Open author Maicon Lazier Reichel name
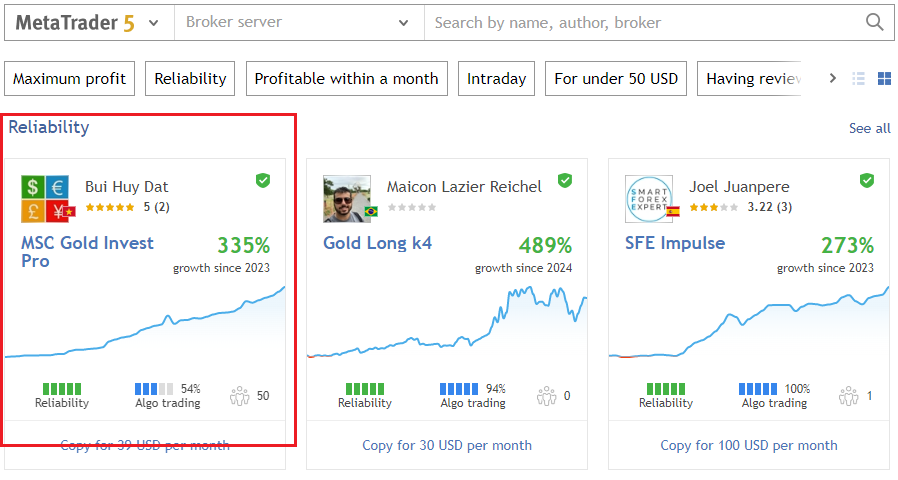Viewport: 898px width, 480px height. (x=464, y=187)
